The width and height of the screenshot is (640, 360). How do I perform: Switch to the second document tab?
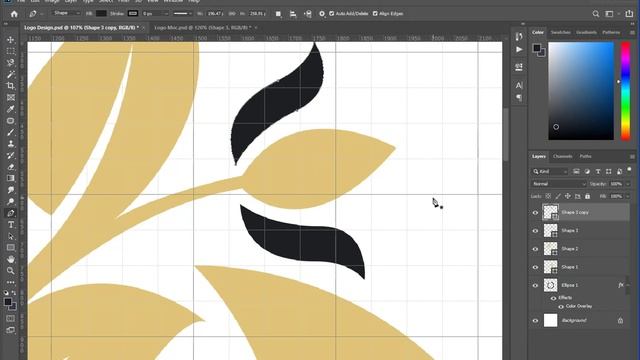202,28
